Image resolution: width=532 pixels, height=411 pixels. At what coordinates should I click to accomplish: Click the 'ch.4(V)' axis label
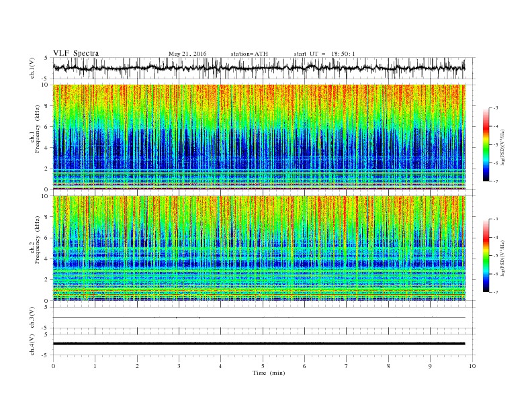pos(32,345)
